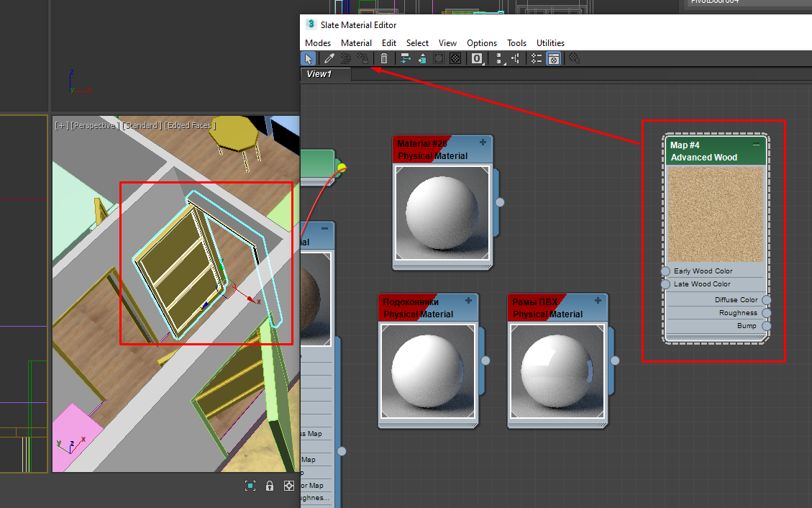
Task: Toggle Move Children toolbar icon
Action: [x=406, y=58]
